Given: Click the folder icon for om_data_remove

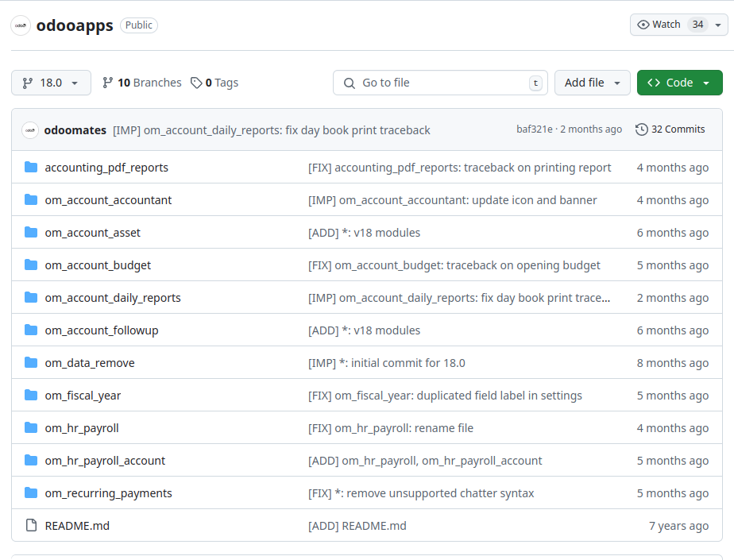Looking at the screenshot, I should 31,362.
